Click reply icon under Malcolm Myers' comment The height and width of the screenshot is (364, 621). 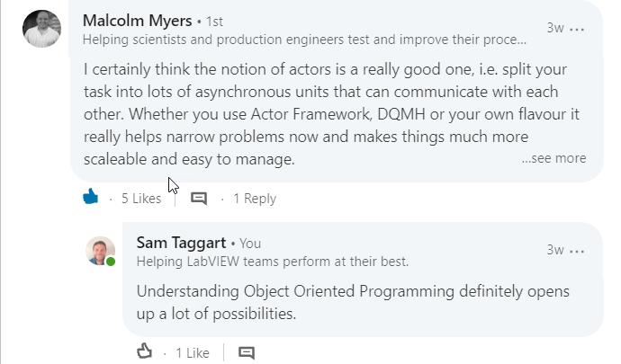click(199, 198)
